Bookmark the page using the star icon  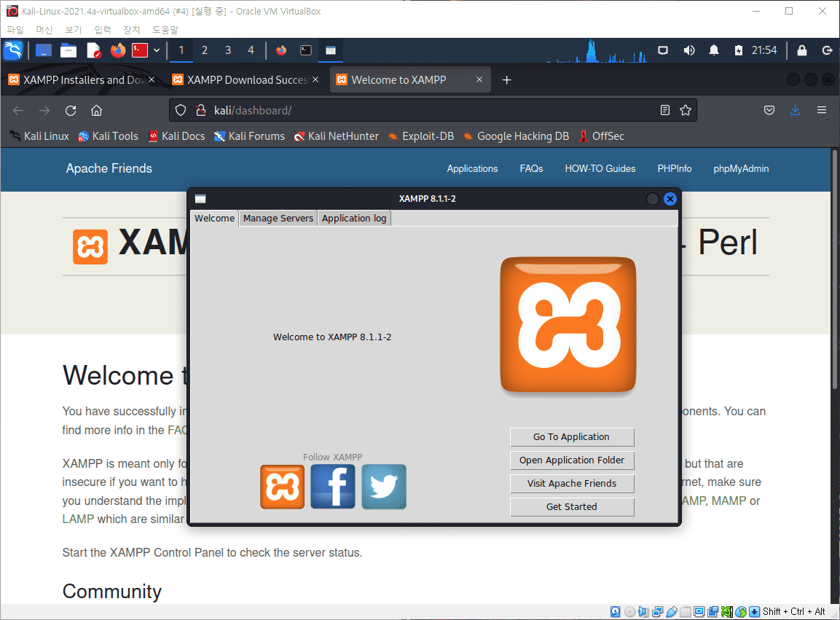coord(685,110)
